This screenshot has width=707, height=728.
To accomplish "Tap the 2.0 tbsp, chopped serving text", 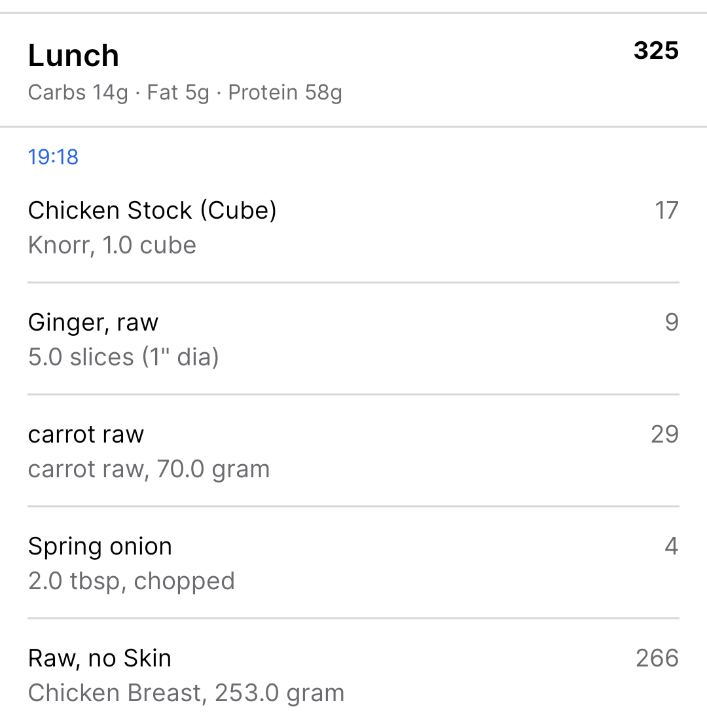I will (132, 581).
